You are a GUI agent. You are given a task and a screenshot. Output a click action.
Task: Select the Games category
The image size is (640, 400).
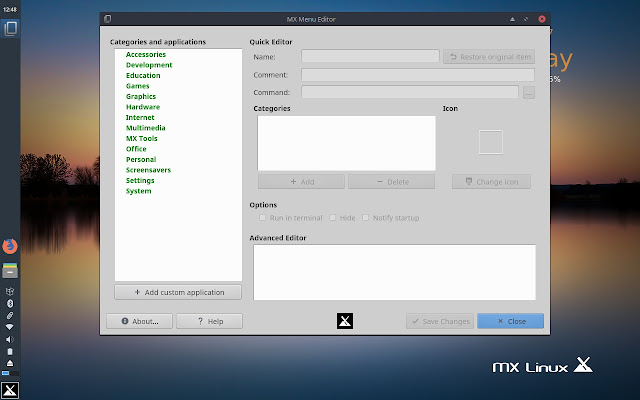(x=138, y=86)
